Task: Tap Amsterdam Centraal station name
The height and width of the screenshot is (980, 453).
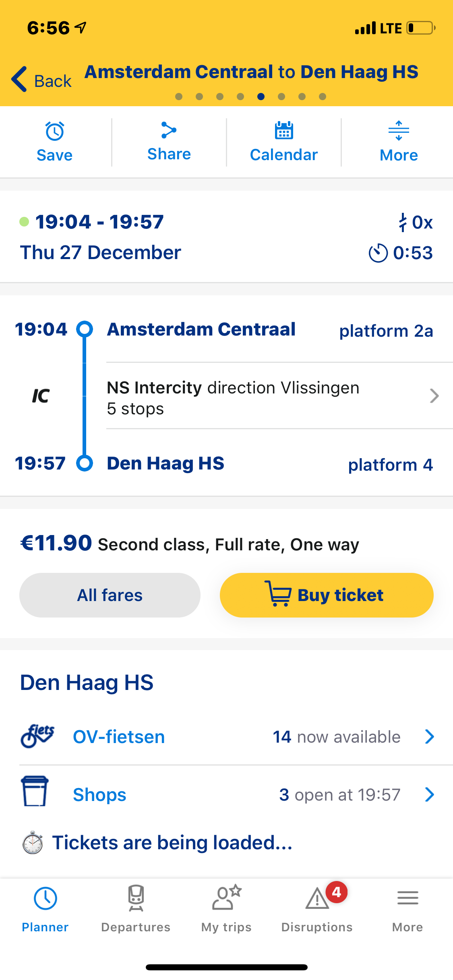Action: point(201,329)
